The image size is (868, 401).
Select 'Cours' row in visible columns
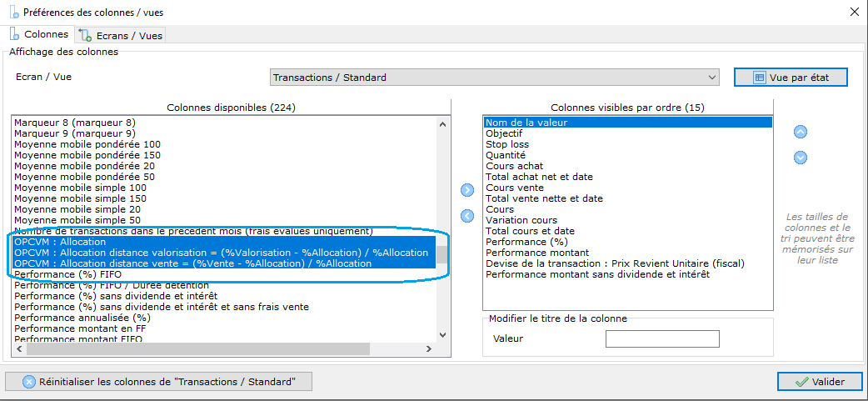[628, 209]
